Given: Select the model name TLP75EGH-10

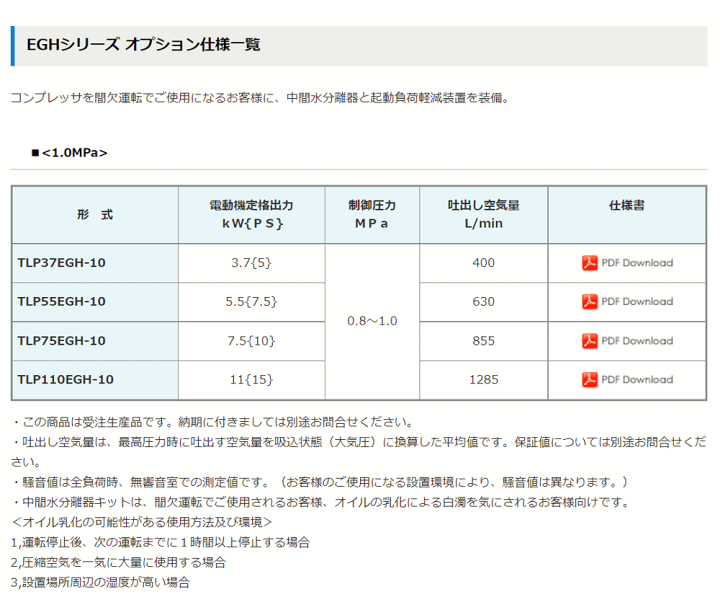Looking at the screenshot, I should (x=62, y=341).
